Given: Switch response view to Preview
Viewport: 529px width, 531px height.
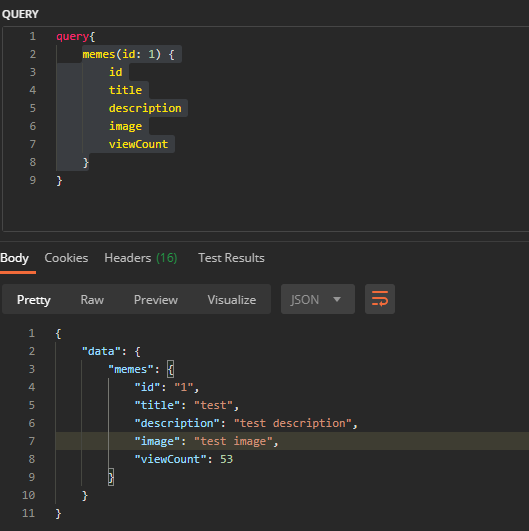Looking at the screenshot, I should pos(156,300).
